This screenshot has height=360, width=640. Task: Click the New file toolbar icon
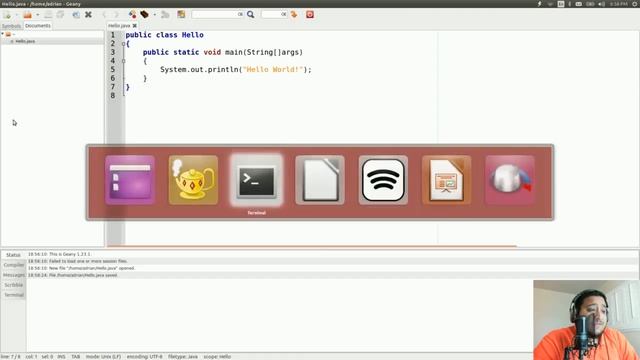[x=7, y=15]
